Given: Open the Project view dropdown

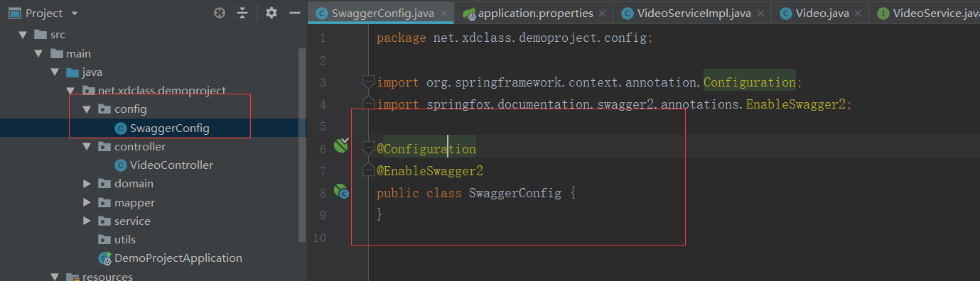Looking at the screenshot, I should (75, 13).
